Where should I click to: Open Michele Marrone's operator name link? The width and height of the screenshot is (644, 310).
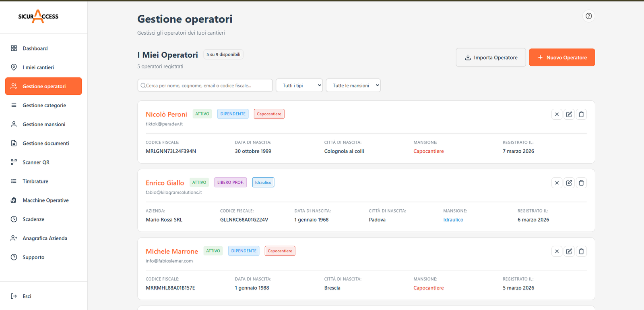click(x=172, y=252)
